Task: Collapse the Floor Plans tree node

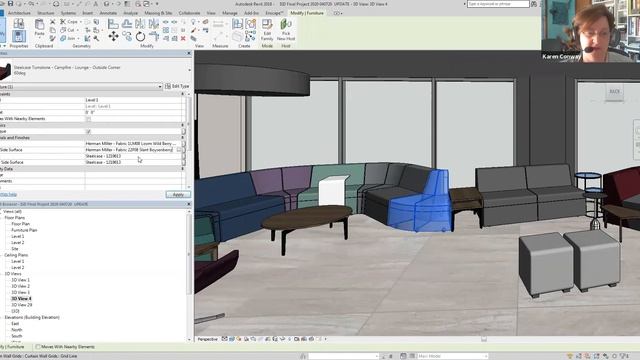Action: [2, 218]
